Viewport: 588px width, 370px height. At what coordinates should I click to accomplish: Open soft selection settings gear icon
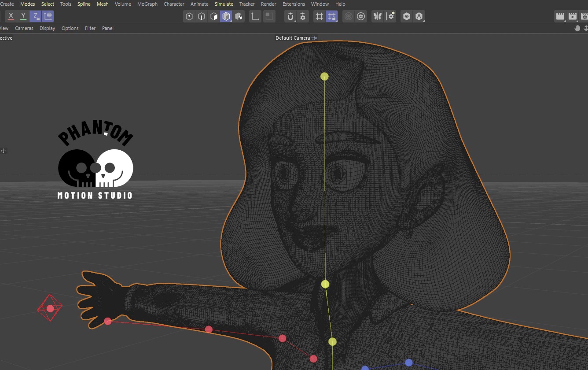point(361,17)
